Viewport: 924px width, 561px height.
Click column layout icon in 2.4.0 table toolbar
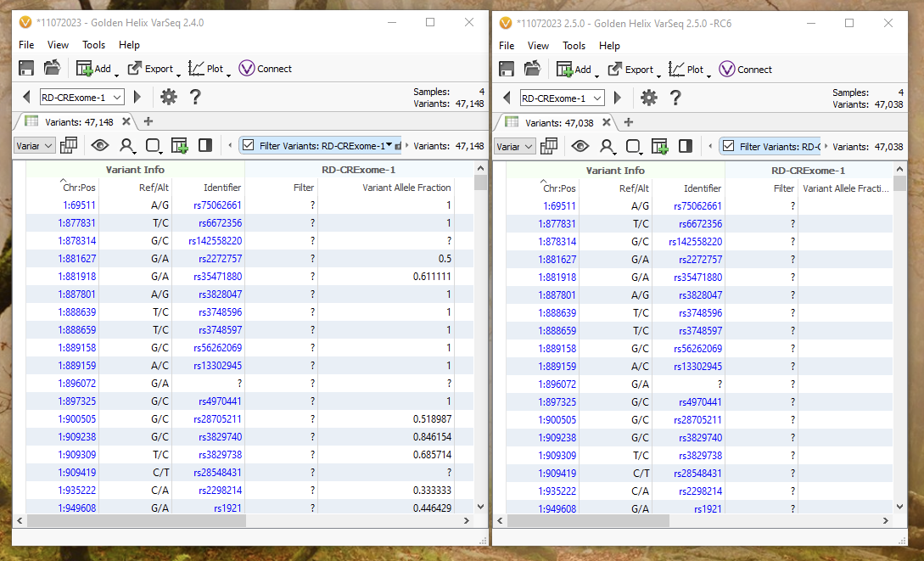(x=69, y=145)
